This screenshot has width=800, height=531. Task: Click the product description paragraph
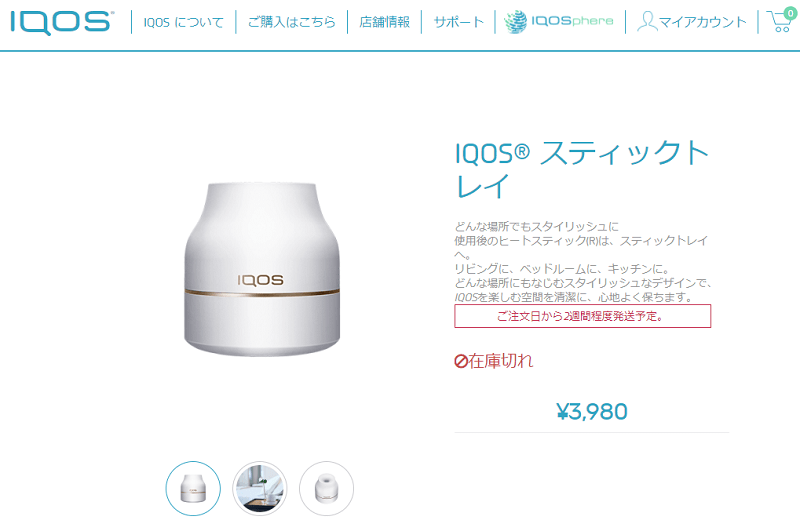[x=583, y=262]
